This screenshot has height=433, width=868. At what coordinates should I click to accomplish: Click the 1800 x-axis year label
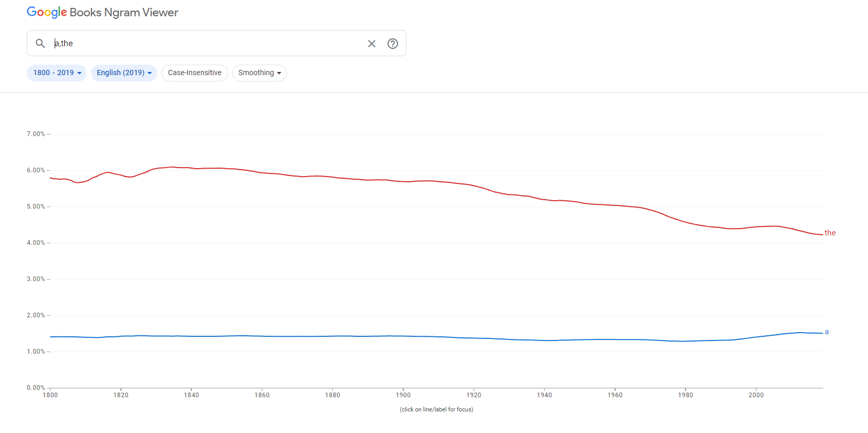50,395
